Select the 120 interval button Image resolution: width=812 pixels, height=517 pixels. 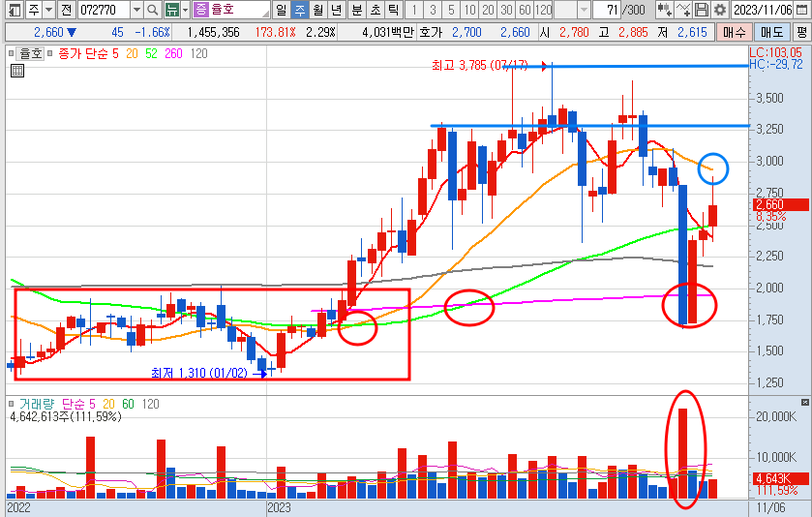pyautogui.click(x=544, y=10)
